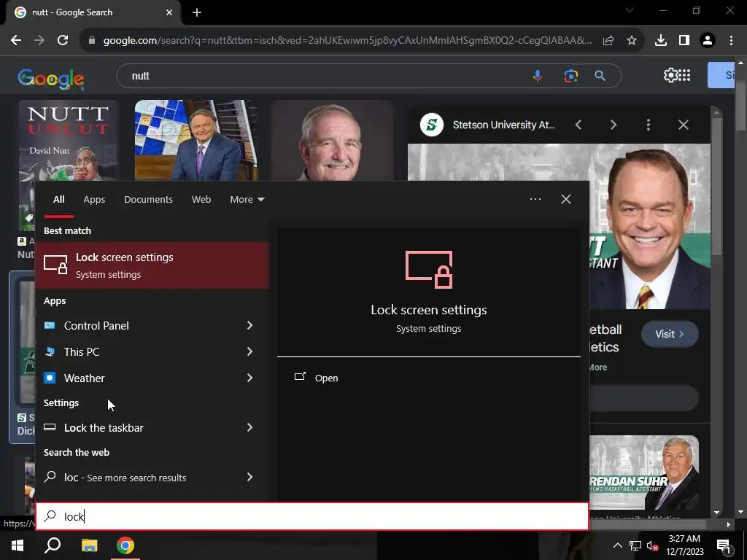The height and width of the screenshot is (560, 747).
Task: Click Open in the preview pane
Action: [317, 378]
